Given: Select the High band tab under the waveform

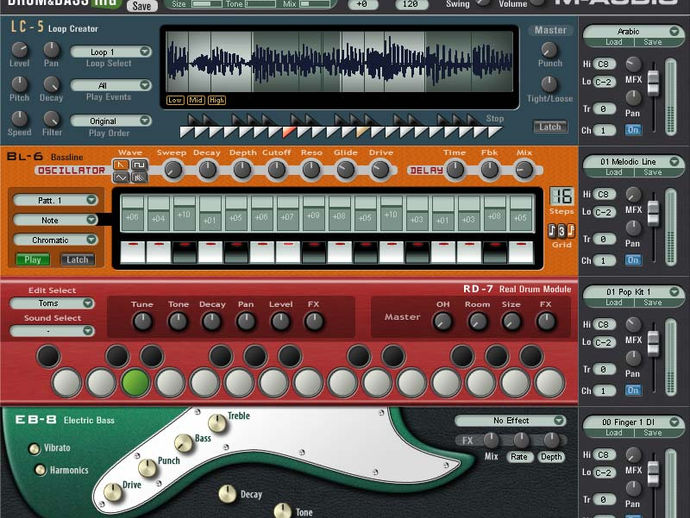Looking at the screenshot, I should tap(217, 100).
